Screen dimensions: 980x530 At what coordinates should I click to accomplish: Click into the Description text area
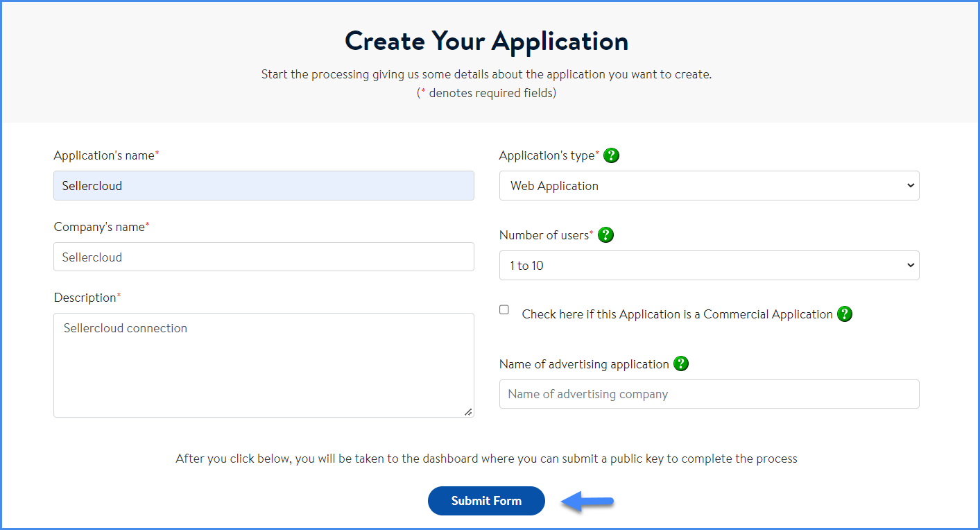coord(264,365)
